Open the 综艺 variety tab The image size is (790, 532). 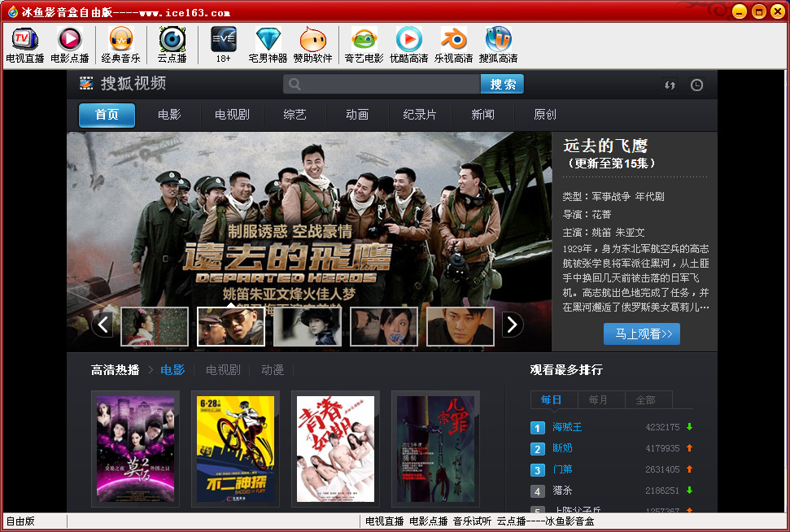pos(295,115)
